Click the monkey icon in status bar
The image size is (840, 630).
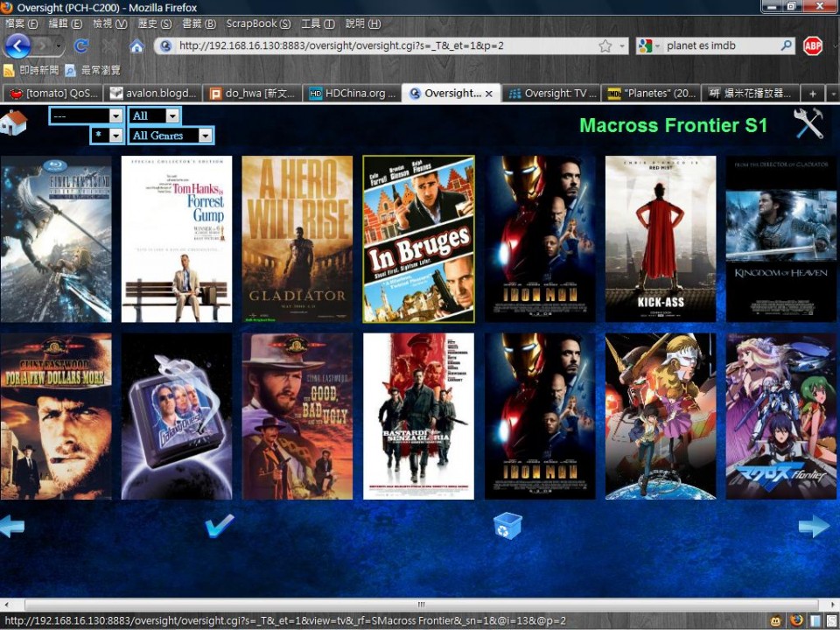click(x=776, y=620)
